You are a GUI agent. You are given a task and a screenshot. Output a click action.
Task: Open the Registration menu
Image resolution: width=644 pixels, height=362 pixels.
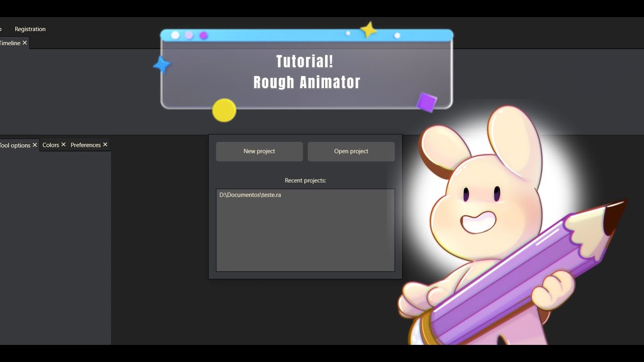pos(30,29)
